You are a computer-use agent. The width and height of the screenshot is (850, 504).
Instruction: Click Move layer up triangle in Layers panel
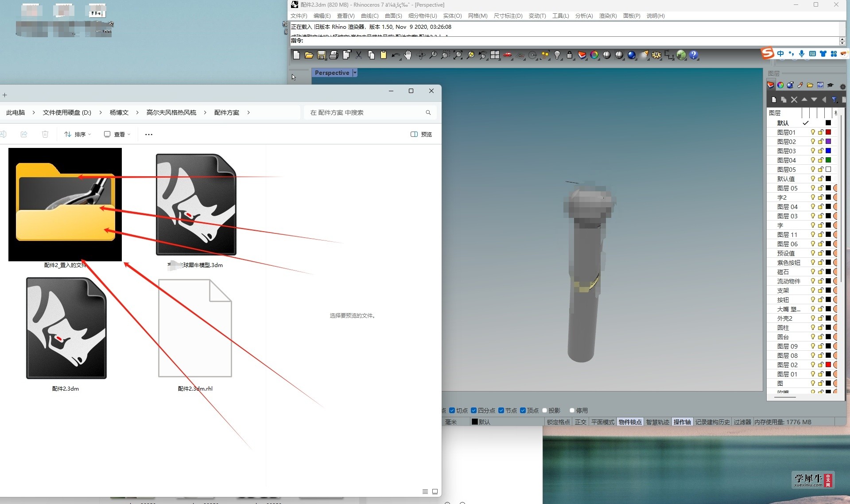click(x=804, y=100)
